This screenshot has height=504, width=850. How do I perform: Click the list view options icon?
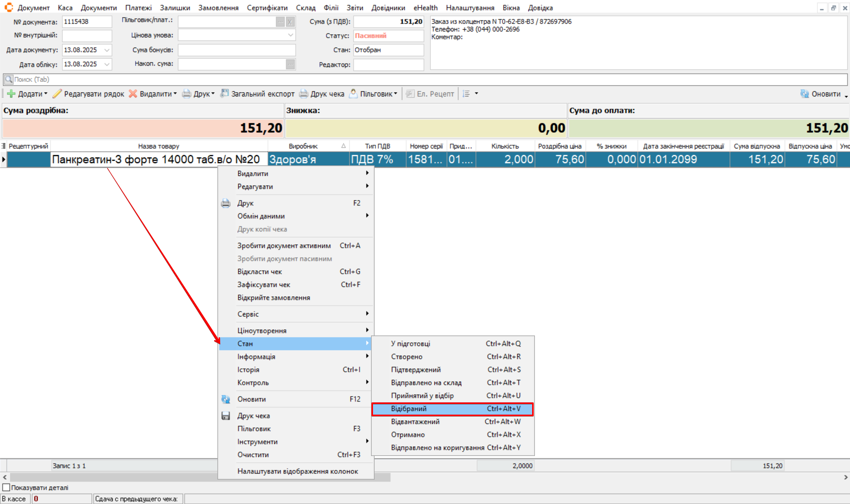click(x=466, y=94)
